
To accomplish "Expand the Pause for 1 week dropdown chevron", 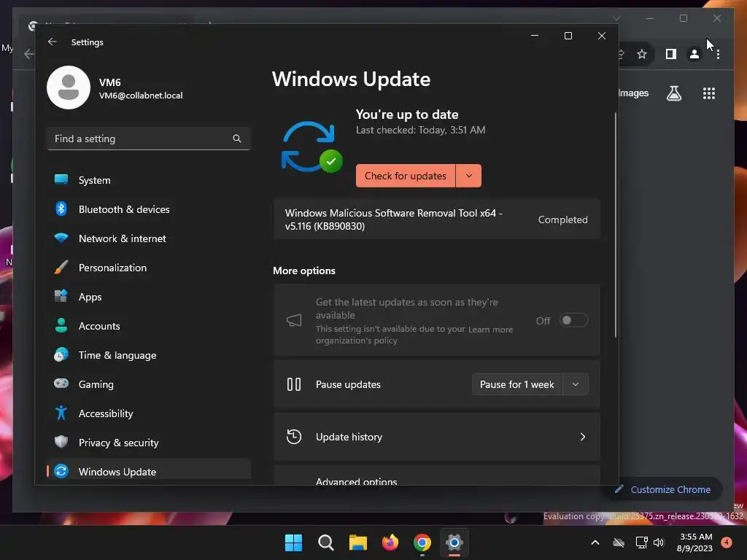I will (x=576, y=384).
